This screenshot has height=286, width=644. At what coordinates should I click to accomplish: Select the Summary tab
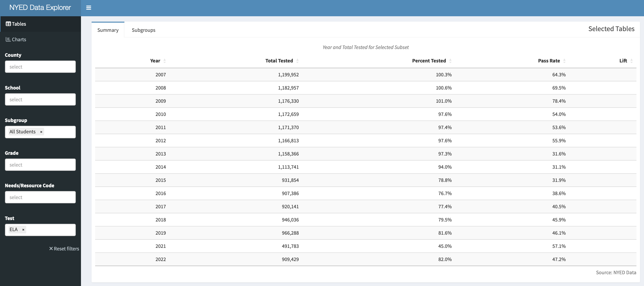click(108, 30)
